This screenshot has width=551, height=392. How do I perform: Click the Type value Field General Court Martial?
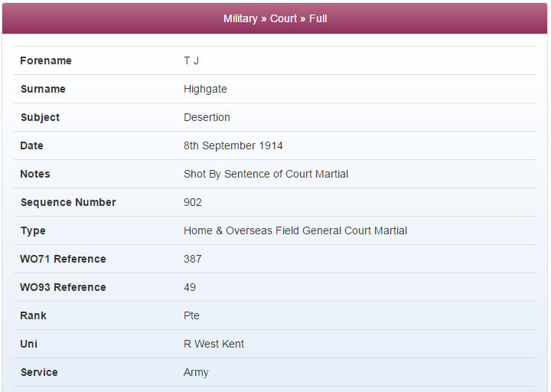click(x=295, y=230)
